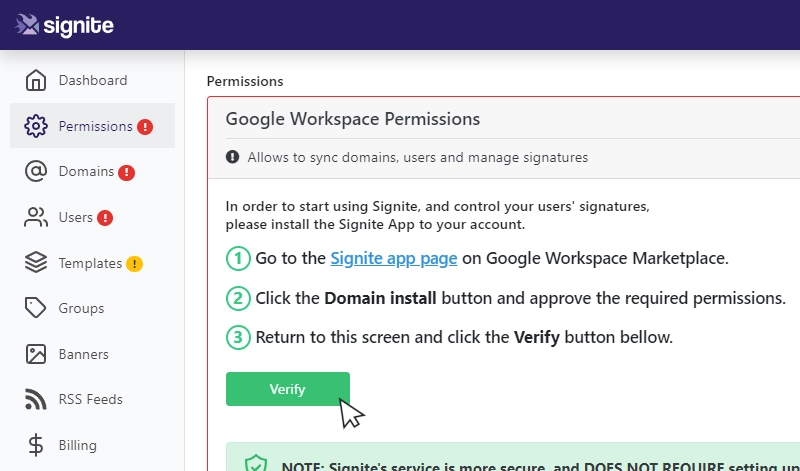
Task: Click the 'NOTE: Signite's service' text
Action: coord(540,466)
